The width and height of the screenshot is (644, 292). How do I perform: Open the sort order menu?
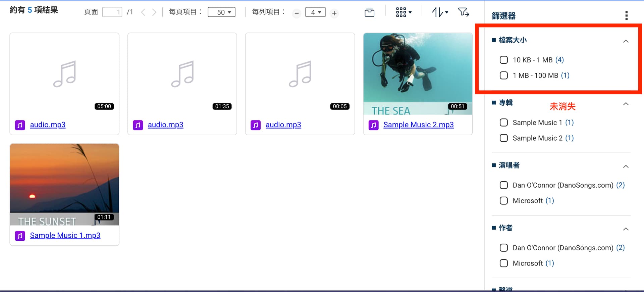click(x=440, y=12)
